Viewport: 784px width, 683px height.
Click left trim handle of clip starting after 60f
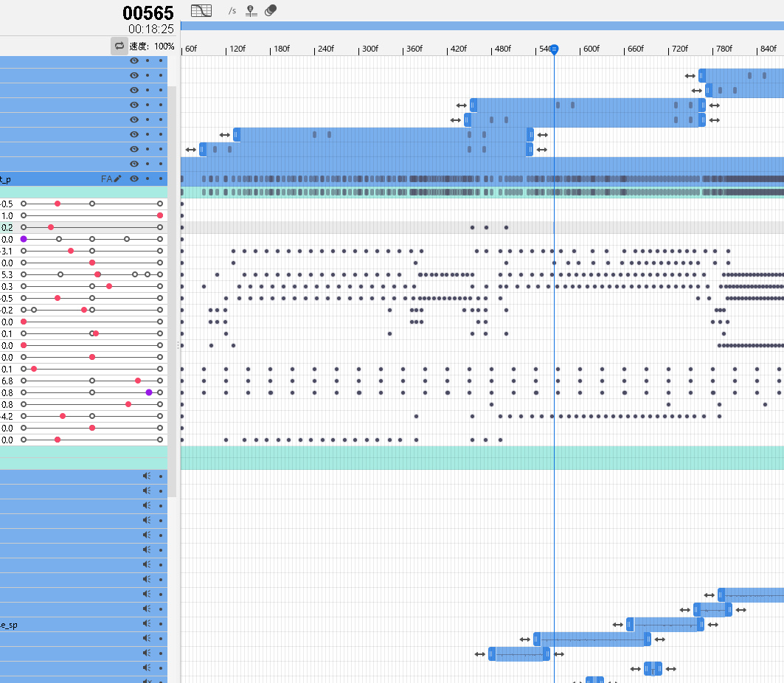[x=203, y=150]
